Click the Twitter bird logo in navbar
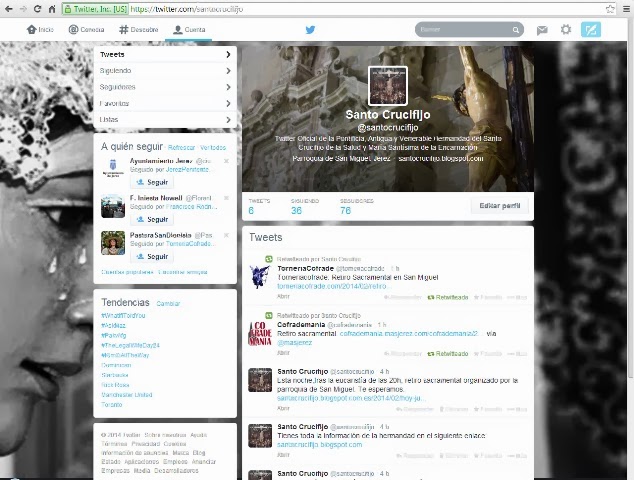 click(310, 30)
